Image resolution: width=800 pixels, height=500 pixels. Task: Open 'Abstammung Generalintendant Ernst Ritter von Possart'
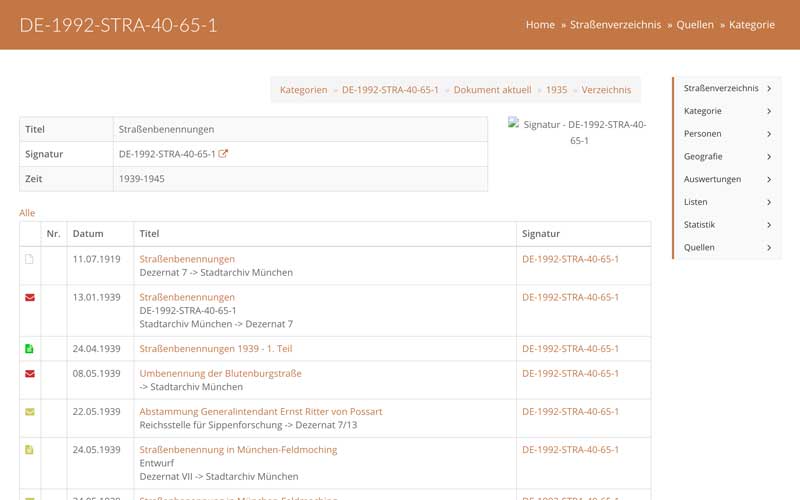pyautogui.click(x=260, y=411)
